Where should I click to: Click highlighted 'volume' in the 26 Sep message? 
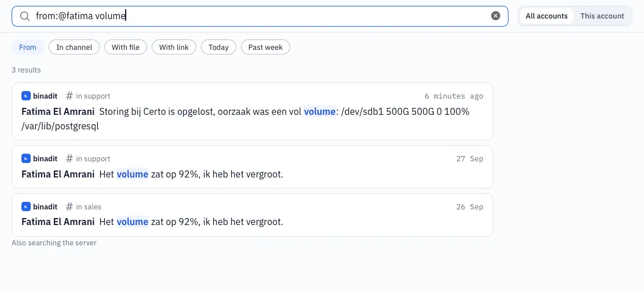coord(132,222)
